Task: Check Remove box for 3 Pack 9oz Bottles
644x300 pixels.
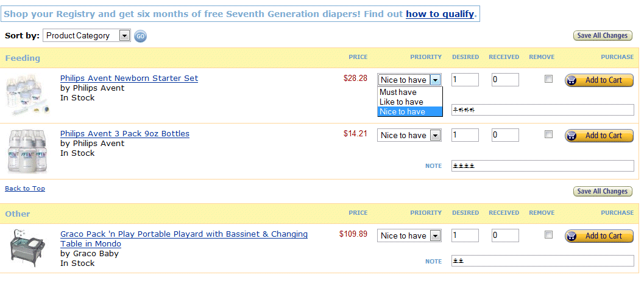Action: tap(548, 134)
